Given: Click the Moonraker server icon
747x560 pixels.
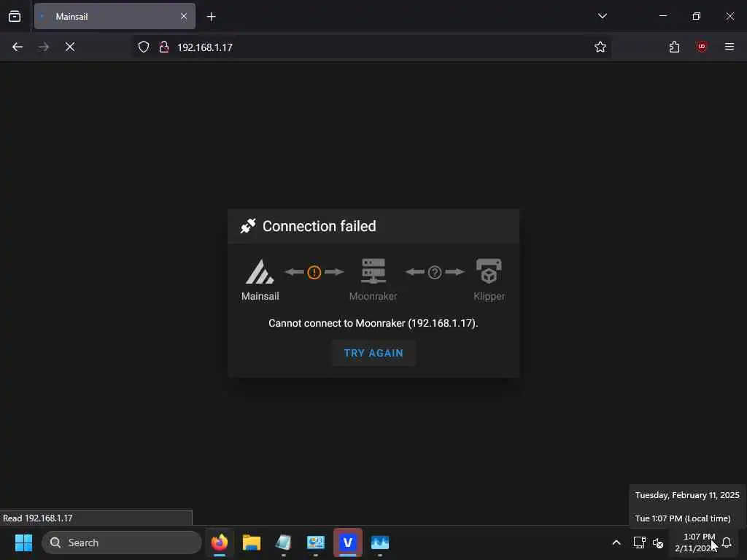Looking at the screenshot, I should [373, 271].
